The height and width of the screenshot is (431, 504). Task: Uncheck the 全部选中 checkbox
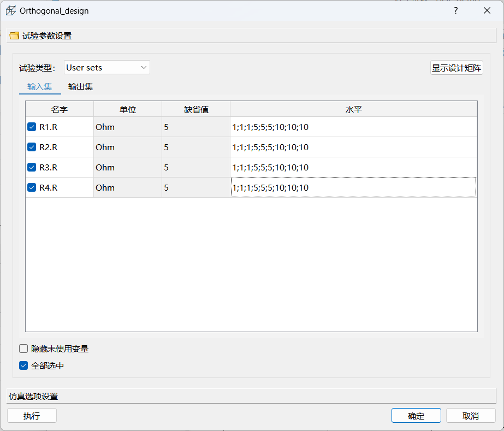point(23,366)
